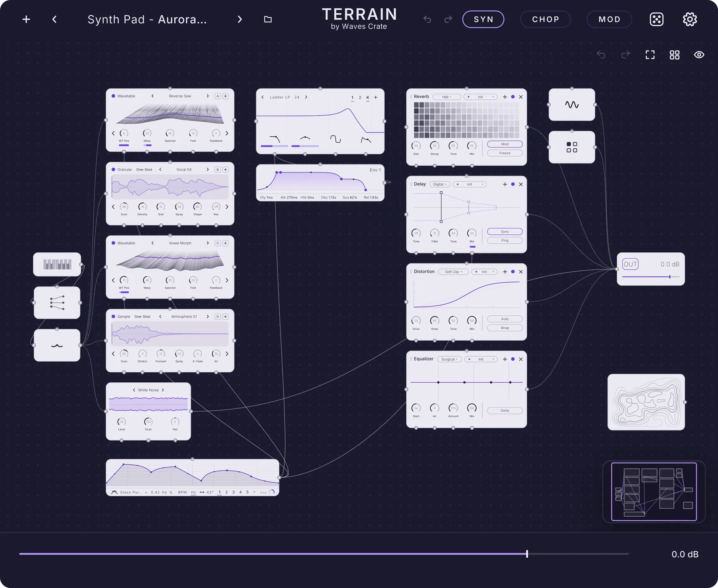The width and height of the screenshot is (718, 588).
Task: Switch to the MOD tab
Action: pos(609,19)
